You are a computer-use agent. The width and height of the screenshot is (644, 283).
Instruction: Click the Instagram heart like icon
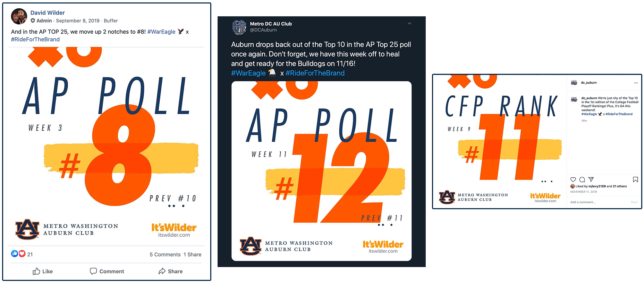coord(573,179)
